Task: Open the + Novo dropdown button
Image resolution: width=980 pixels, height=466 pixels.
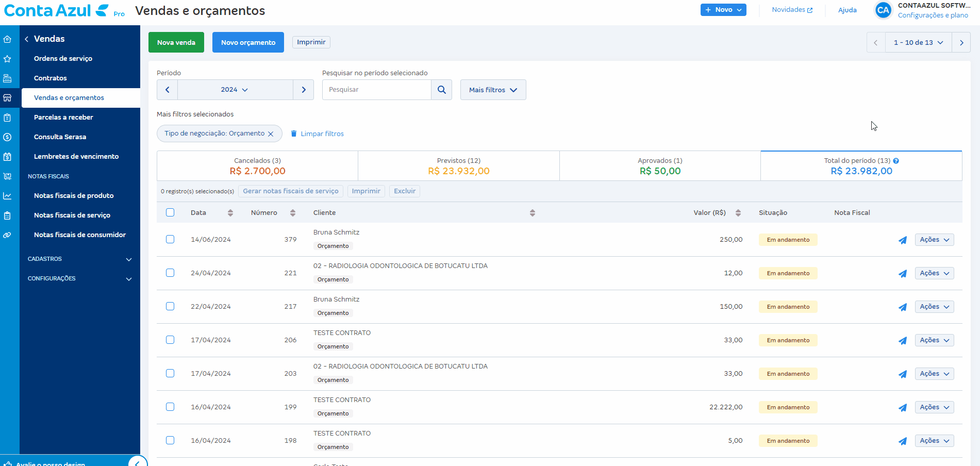Action: point(723,10)
